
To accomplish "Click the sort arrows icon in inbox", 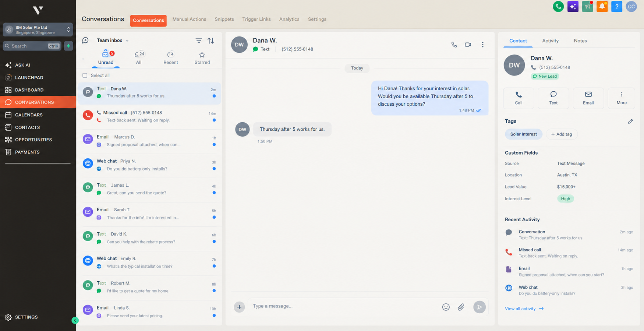I will click(x=211, y=41).
